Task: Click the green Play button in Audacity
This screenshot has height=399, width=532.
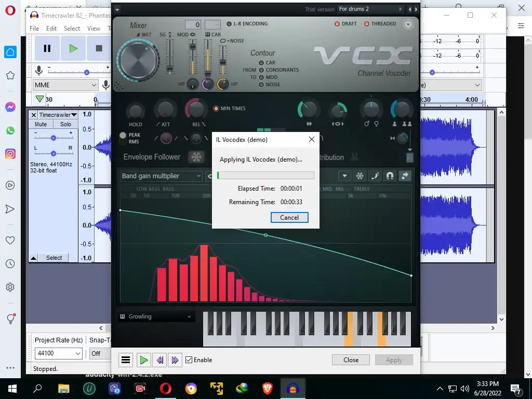Action: tap(73, 48)
